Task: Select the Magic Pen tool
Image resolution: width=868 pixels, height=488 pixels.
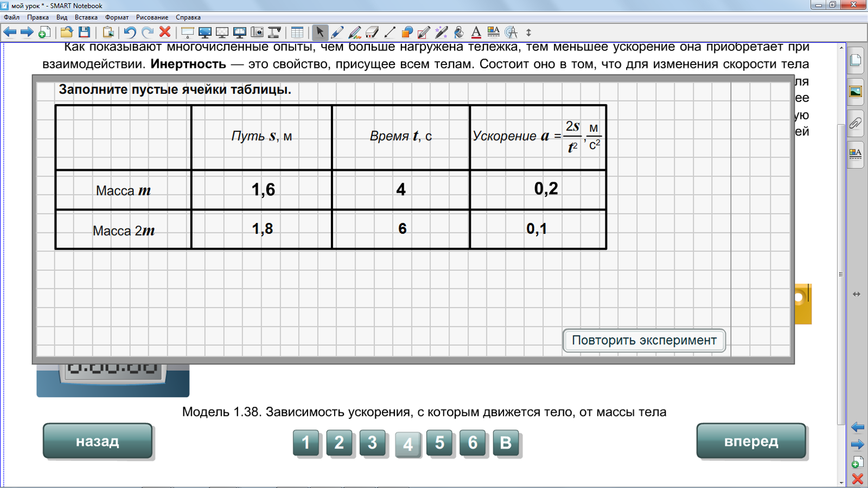Action: (x=442, y=33)
